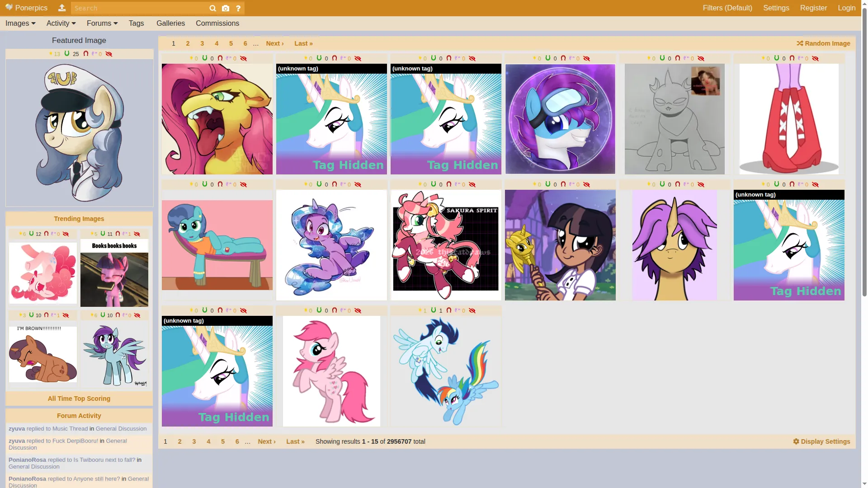
Task: Favorite the pink pegasus rearing image star
Action: pos(306,310)
